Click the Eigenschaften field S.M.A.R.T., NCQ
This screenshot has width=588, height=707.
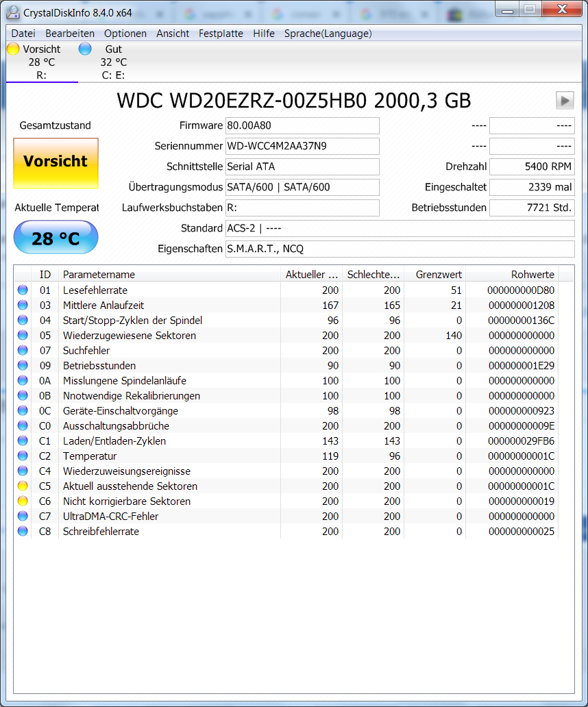point(400,249)
